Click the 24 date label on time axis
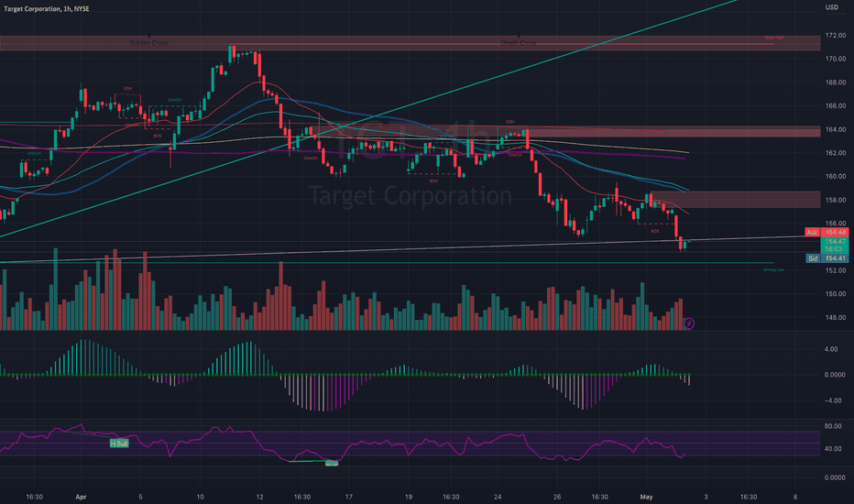 [x=498, y=497]
